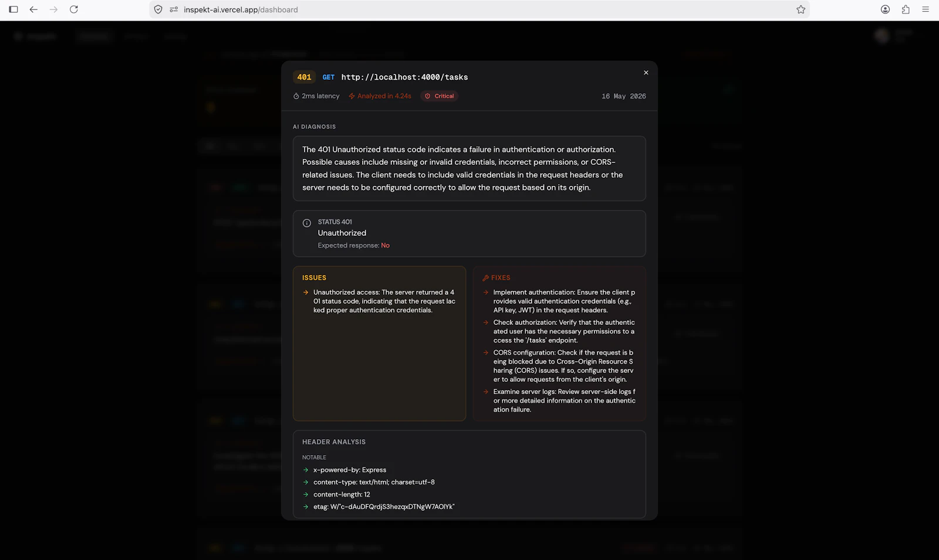This screenshot has width=939, height=560.
Task: Click the Check authorization fix item
Action: click(564, 331)
